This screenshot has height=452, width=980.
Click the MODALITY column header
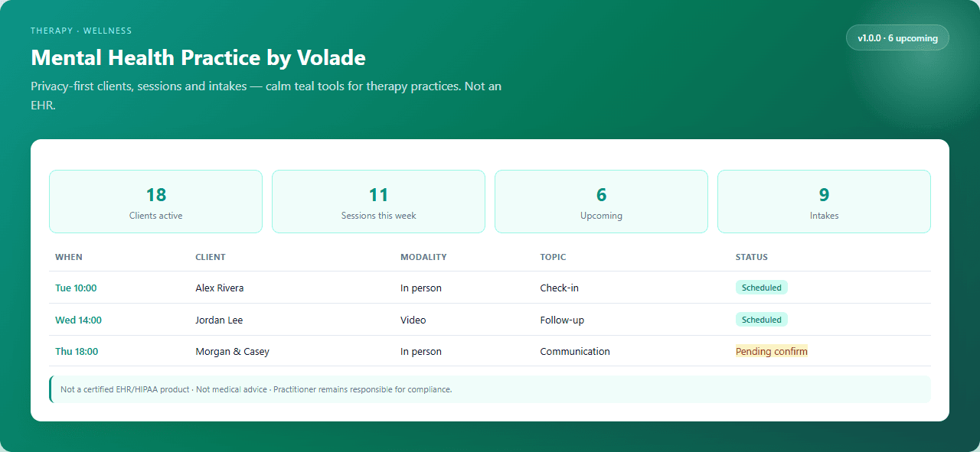point(423,257)
